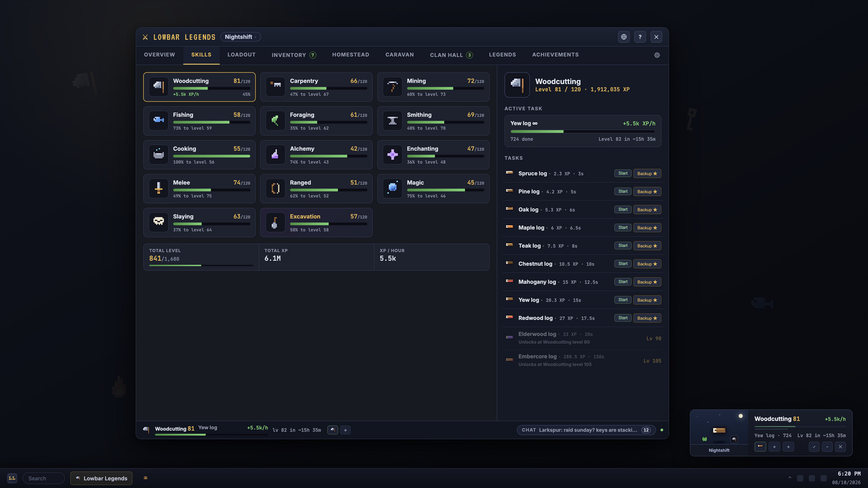
Task: Set Mahogany log as Backup
Action: [647, 282]
